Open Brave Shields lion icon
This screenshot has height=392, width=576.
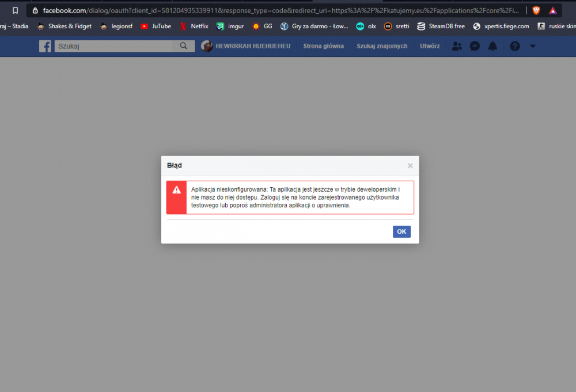tap(536, 10)
